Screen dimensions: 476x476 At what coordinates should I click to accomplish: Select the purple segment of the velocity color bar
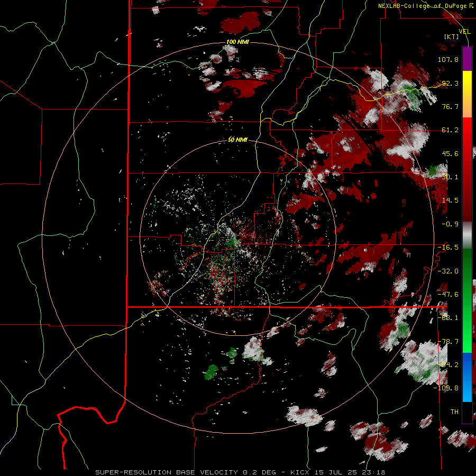[467, 59]
